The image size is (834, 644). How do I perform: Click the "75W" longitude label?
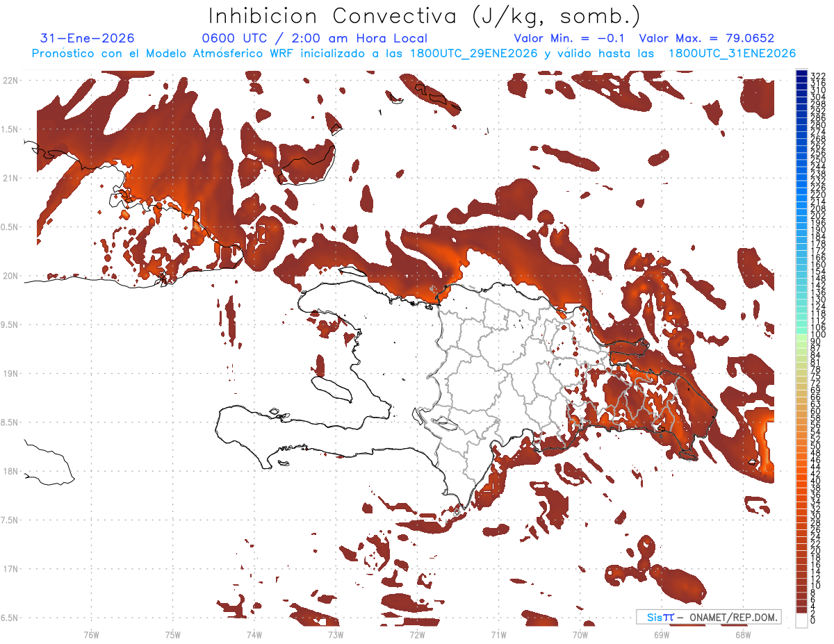(x=172, y=634)
